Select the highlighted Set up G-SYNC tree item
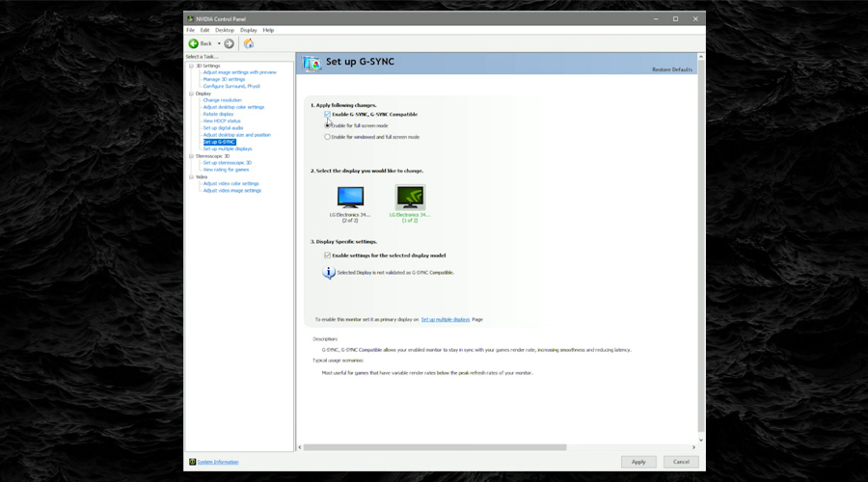This screenshot has height=482, width=868. 219,143
